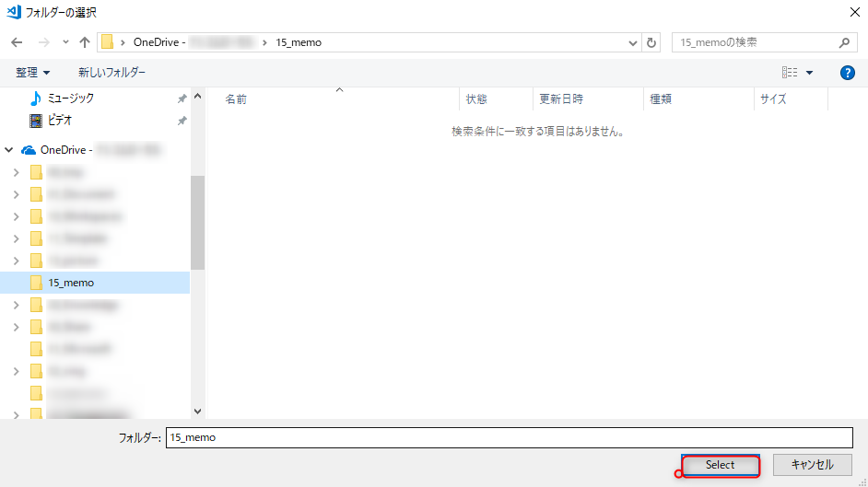
Task: Click the VS Code icon in title bar
Action: (x=14, y=12)
